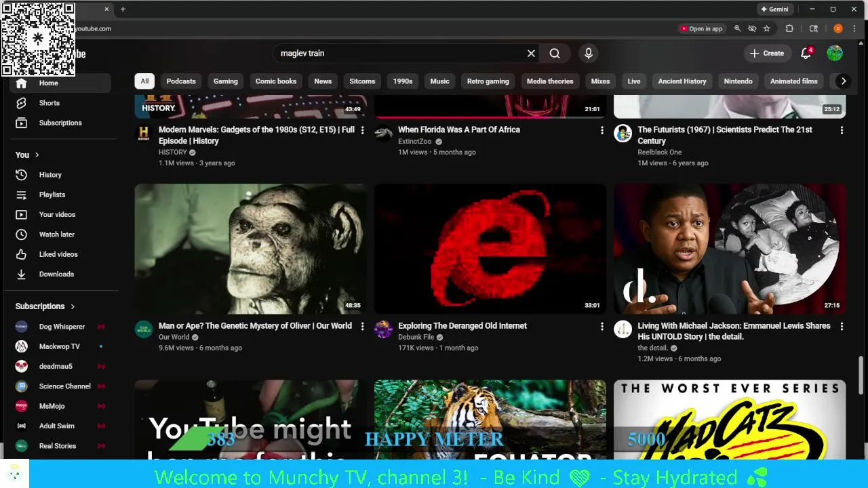Select the Comic books chip
The image size is (868, 488).
pyautogui.click(x=276, y=81)
